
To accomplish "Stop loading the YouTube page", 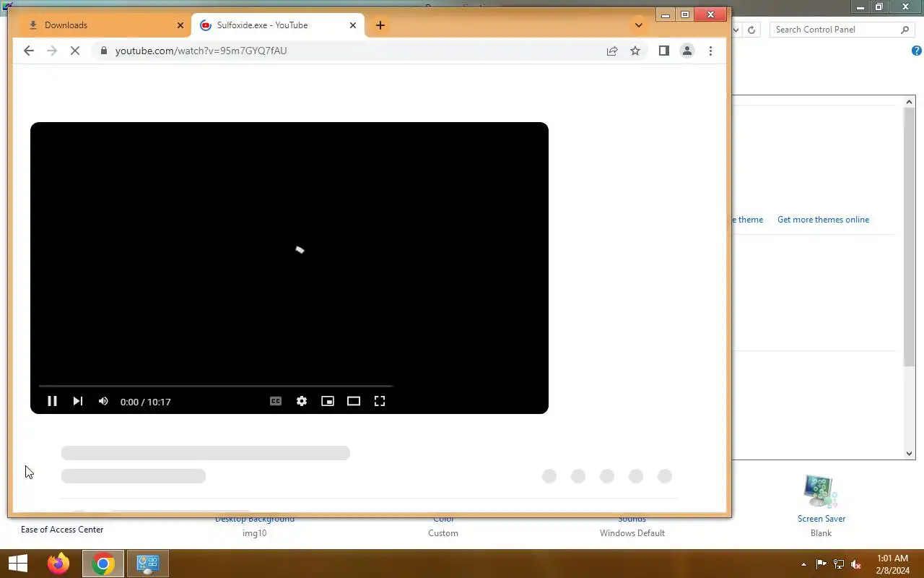I will point(75,51).
